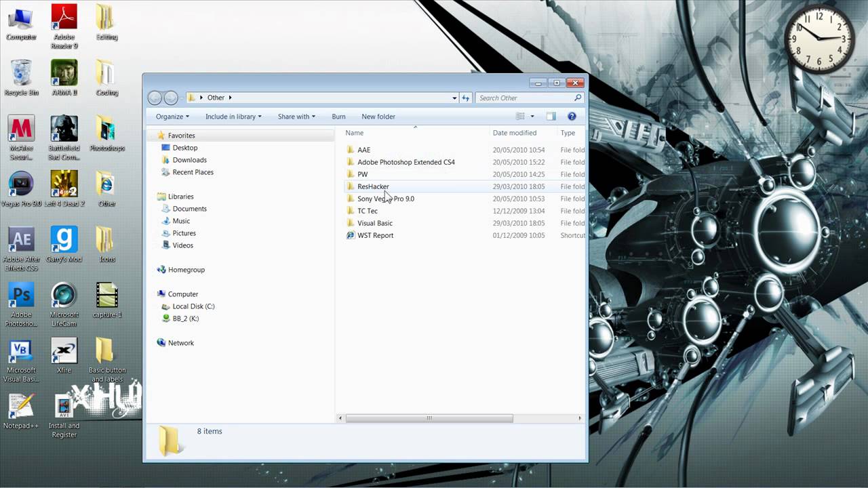Screen dimensions: 868x488
Task: Launch Microsoft LifeCam shortcut
Action: click(64, 305)
